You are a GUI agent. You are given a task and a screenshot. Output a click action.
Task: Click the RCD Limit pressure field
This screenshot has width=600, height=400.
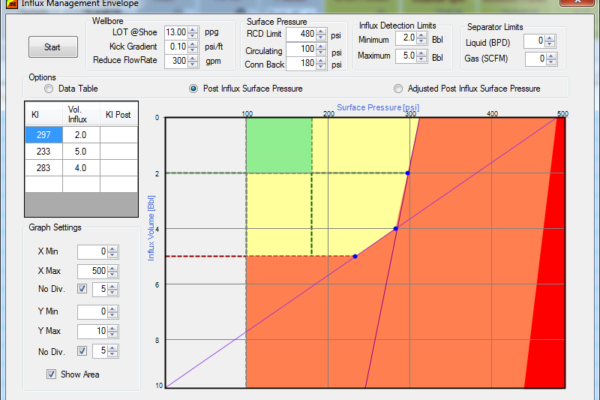click(302, 34)
